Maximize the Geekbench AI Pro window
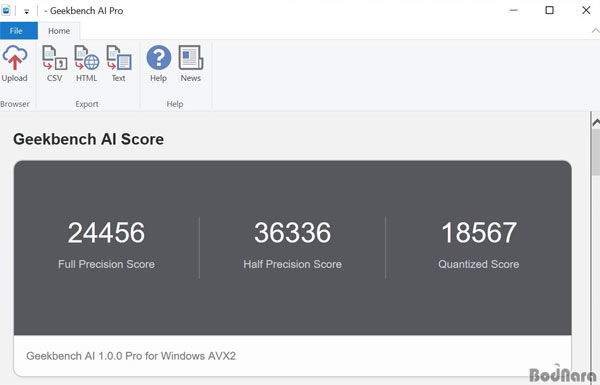This screenshot has width=600, height=385. pyautogui.click(x=549, y=10)
